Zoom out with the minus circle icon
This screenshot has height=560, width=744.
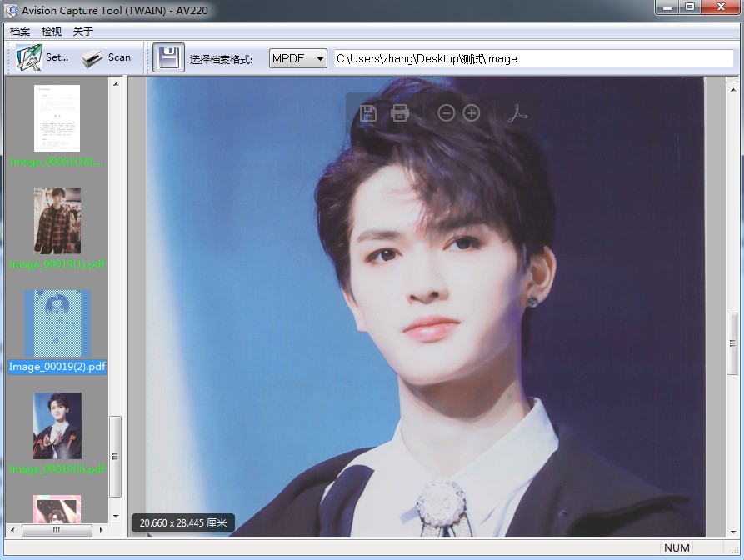click(446, 113)
